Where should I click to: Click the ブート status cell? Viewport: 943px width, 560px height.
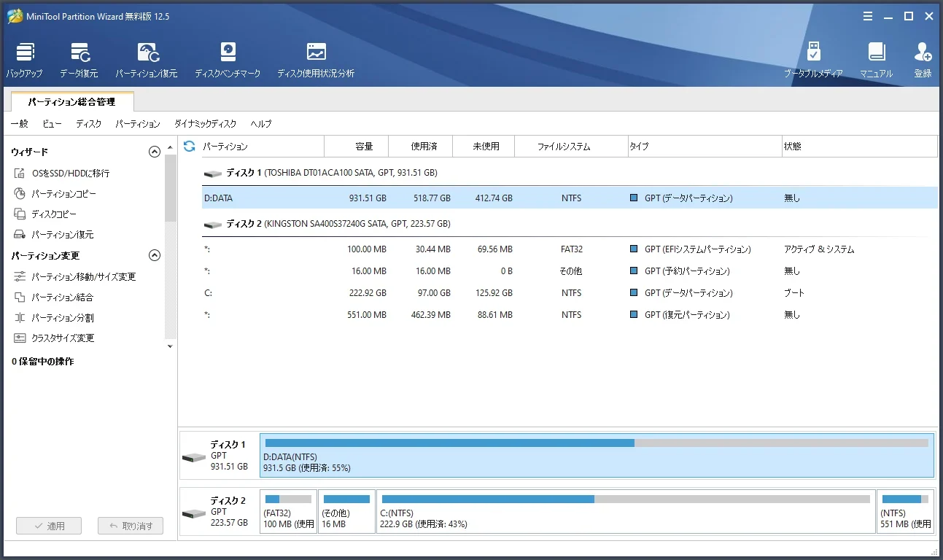coord(794,293)
